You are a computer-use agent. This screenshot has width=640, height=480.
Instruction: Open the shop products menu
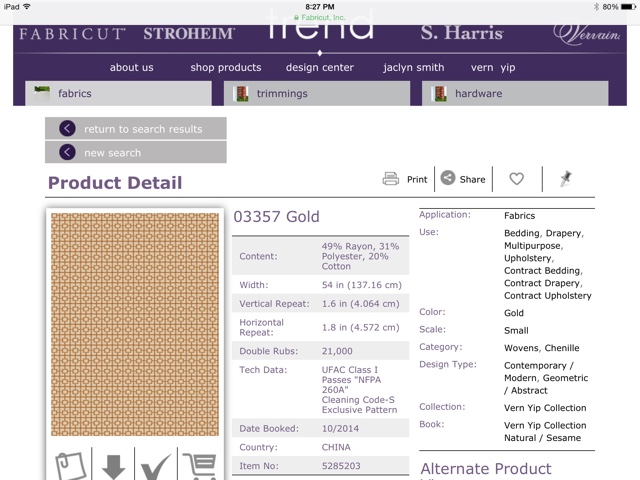(x=226, y=67)
